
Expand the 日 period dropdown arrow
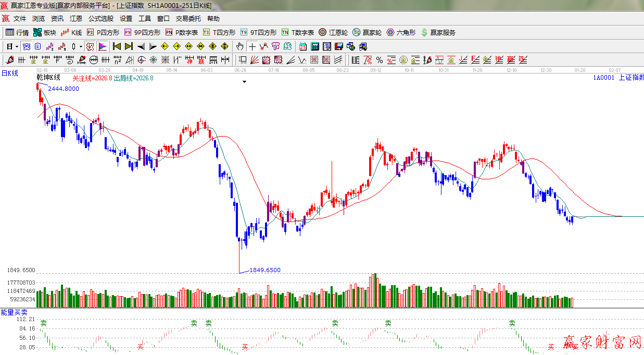point(17,46)
